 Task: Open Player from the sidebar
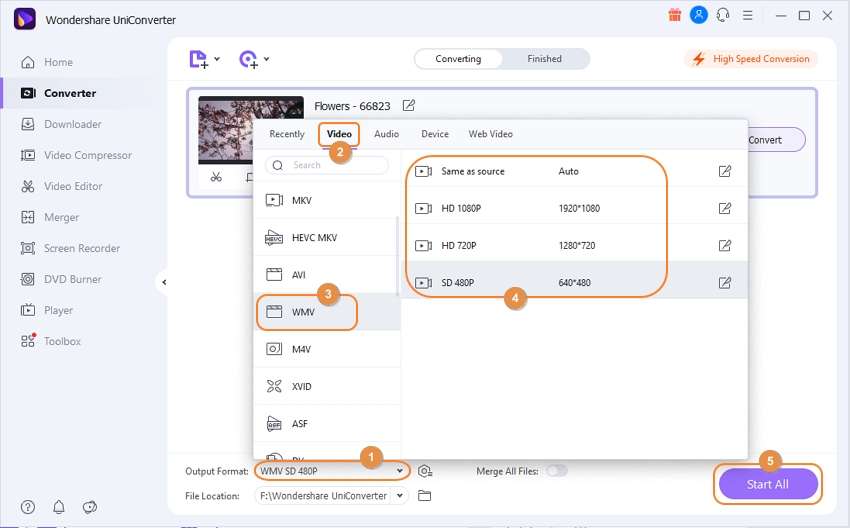point(47,310)
